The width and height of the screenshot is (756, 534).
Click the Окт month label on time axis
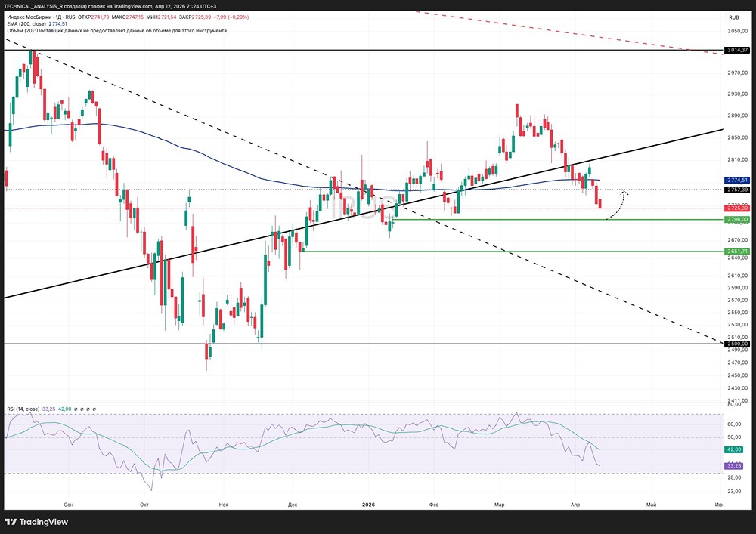(144, 505)
